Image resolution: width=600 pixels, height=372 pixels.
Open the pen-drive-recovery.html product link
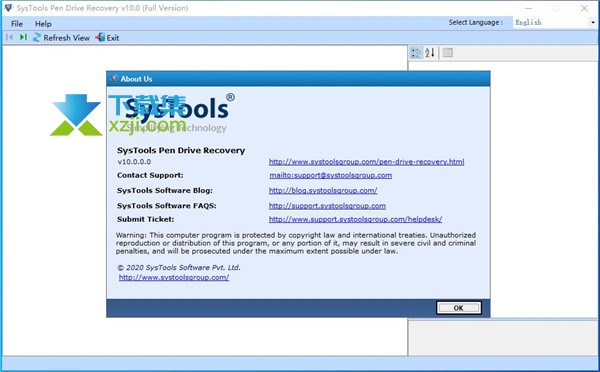[366, 162]
